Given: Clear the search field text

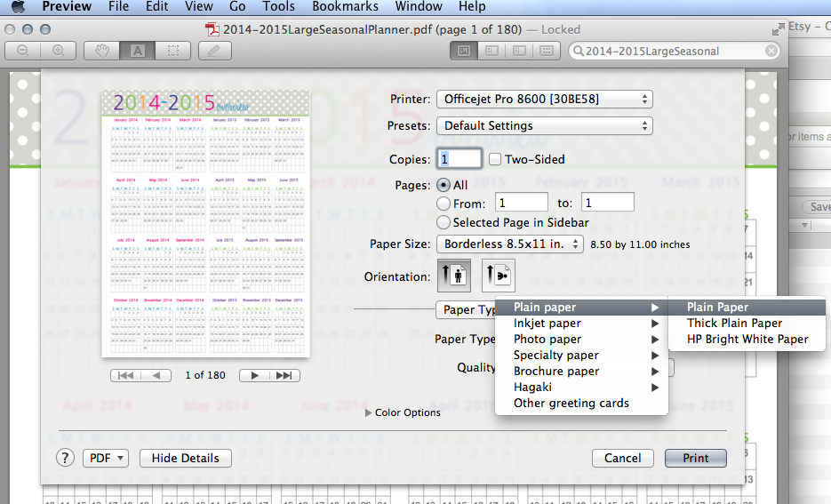Looking at the screenshot, I should click(771, 51).
